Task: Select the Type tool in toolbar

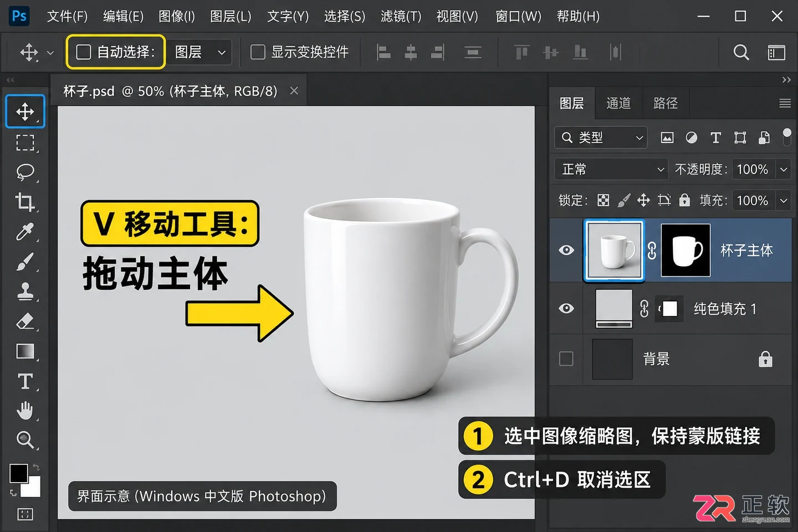Action: pos(25,381)
